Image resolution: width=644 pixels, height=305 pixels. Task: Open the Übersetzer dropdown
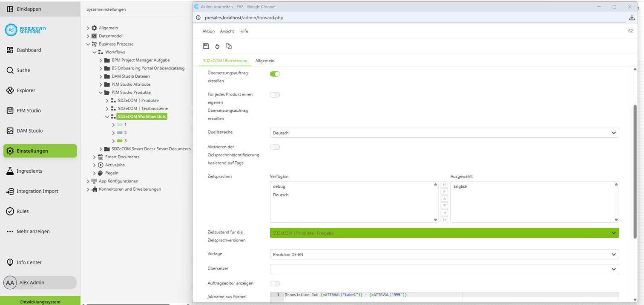tap(443, 269)
